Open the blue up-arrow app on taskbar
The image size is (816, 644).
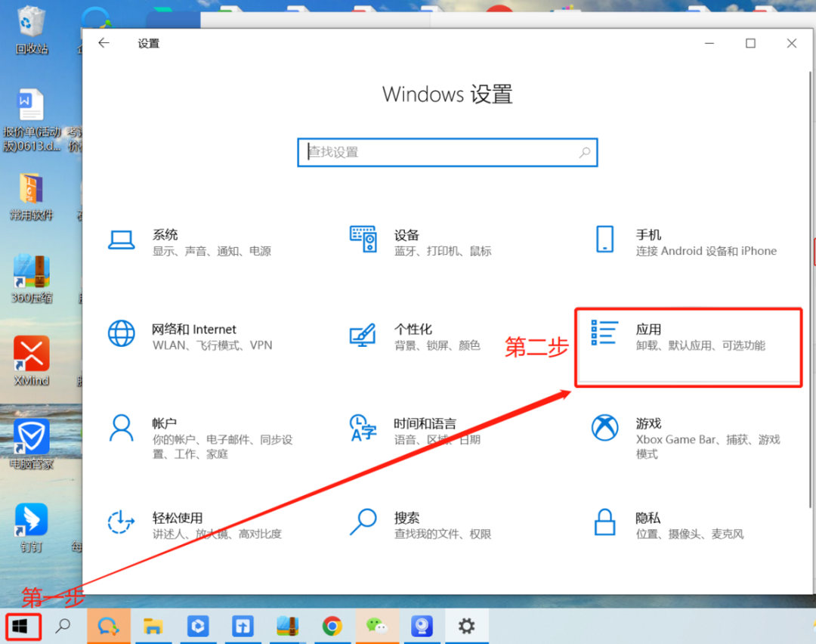(x=243, y=626)
